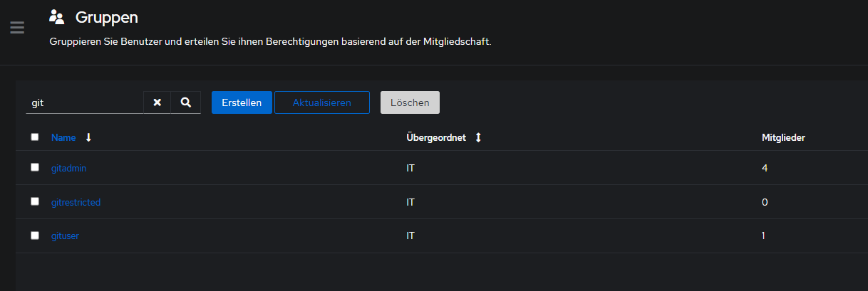
Task: Run search with magnifier icon
Action: coord(186,102)
